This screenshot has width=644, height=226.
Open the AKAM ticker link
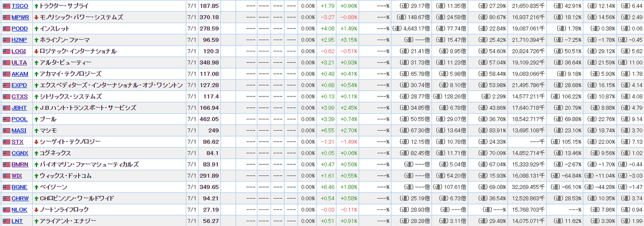(x=20, y=74)
